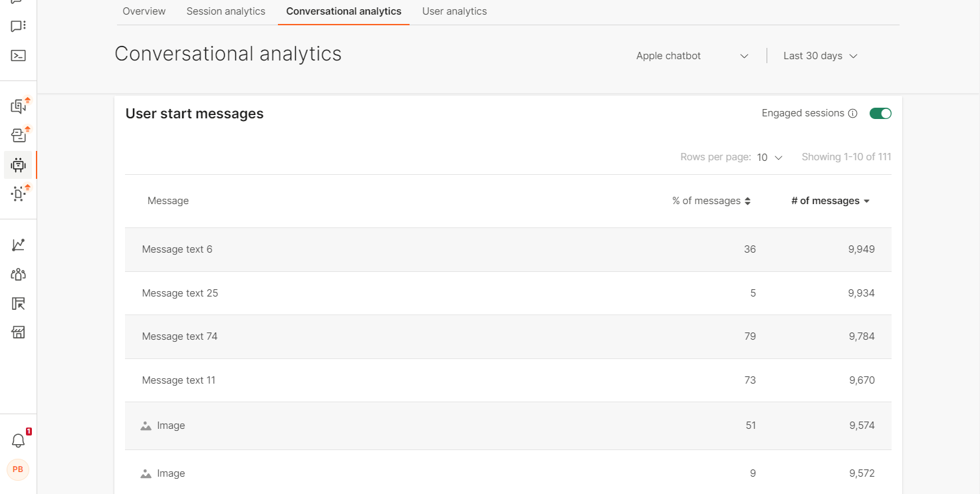Sort by % of messages column
Image resolution: width=980 pixels, height=494 pixels.
(x=711, y=201)
